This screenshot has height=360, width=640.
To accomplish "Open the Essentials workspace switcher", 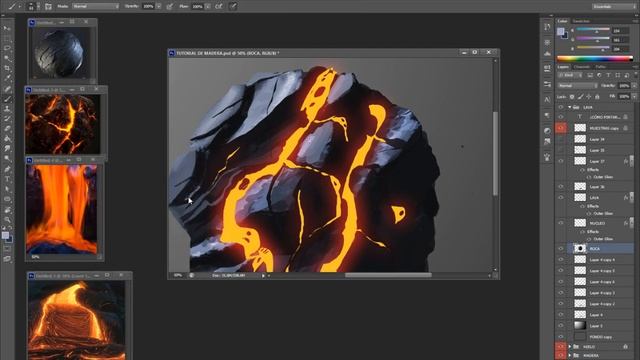I will coord(613,7).
